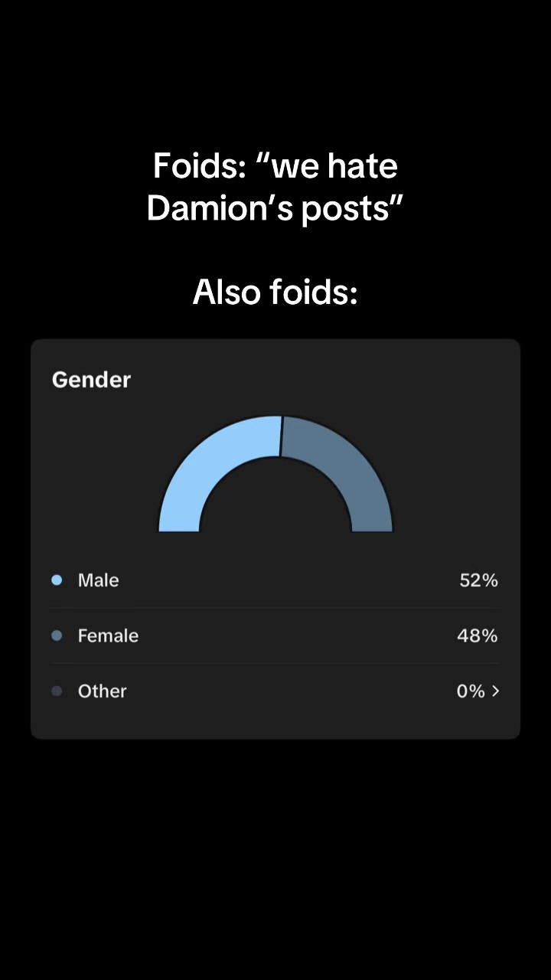Click the divider between the two chart segments
The image size is (551, 980).
click(281, 436)
